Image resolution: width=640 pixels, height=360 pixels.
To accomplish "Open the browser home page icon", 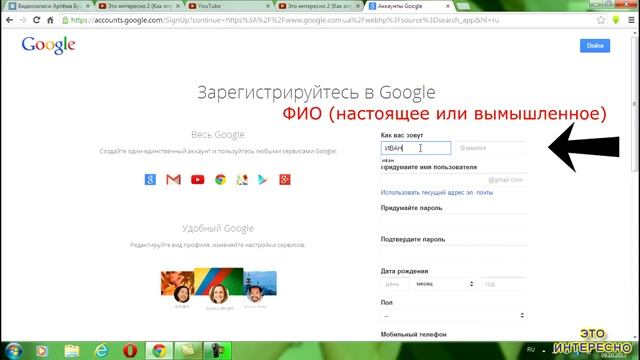I will point(50,20).
